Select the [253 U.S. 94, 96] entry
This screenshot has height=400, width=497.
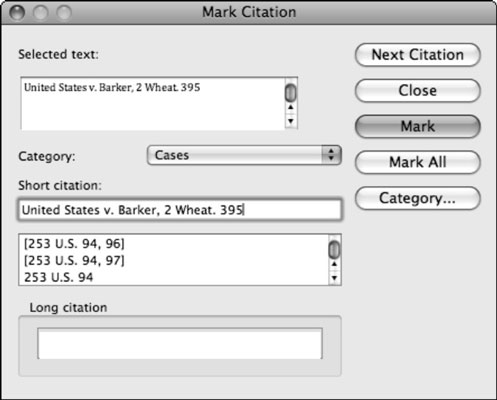[x=74, y=244]
